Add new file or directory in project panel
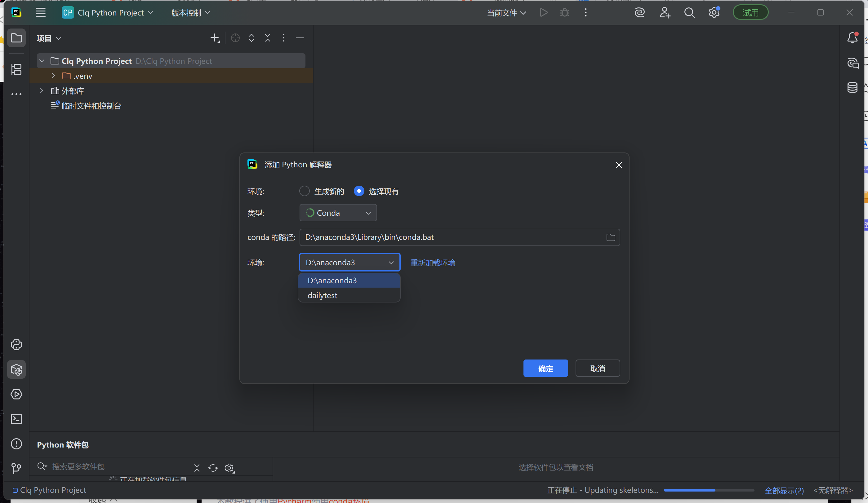This screenshot has width=868, height=503. pos(215,38)
